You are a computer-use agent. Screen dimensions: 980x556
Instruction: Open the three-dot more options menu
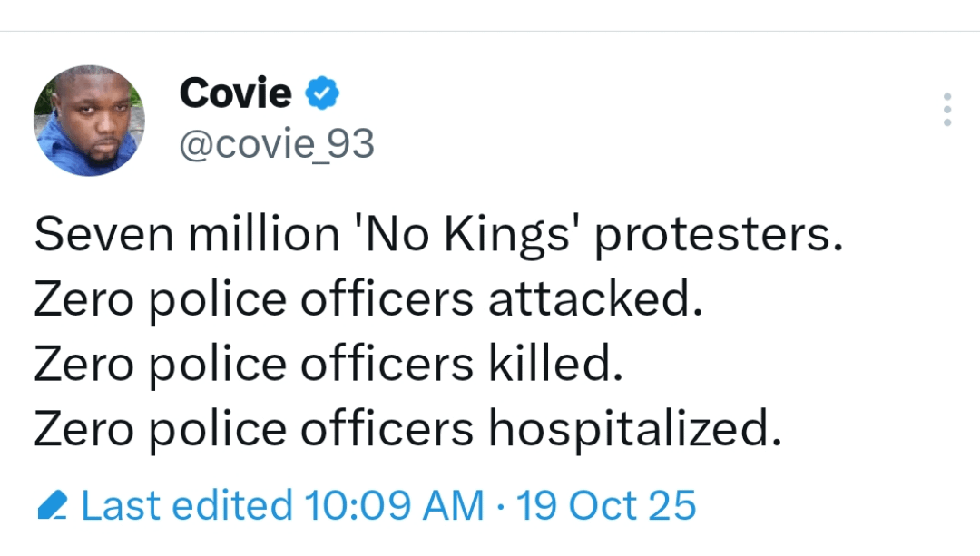[x=947, y=110]
